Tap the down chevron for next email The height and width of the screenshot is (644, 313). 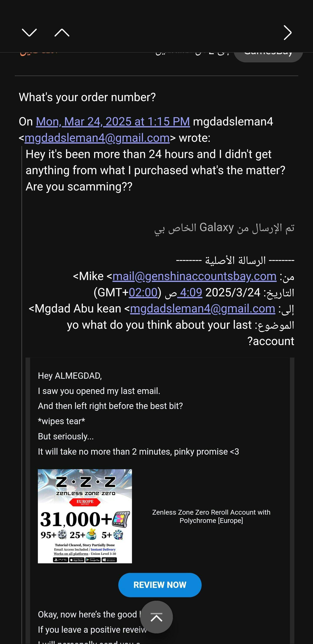[x=29, y=32]
